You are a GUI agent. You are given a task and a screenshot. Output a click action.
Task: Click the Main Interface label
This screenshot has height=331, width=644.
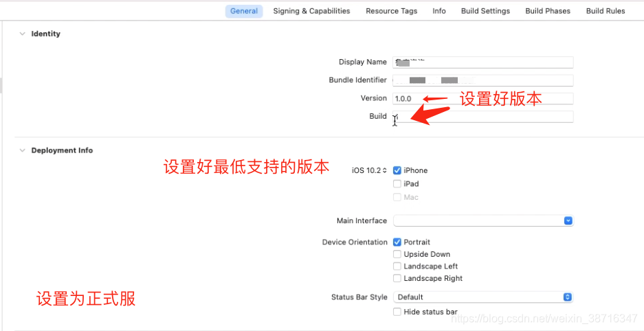pyautogui.click(x=362, y=220)
